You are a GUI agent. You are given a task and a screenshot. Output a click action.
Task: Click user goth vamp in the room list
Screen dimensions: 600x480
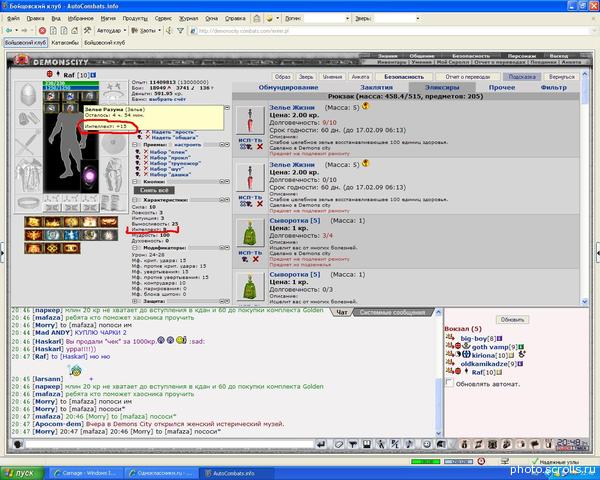489,347
